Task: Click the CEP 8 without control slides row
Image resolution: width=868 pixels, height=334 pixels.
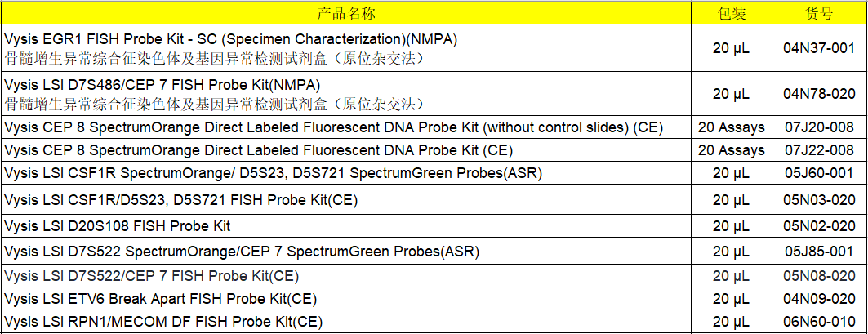Action: coord(333,127)
